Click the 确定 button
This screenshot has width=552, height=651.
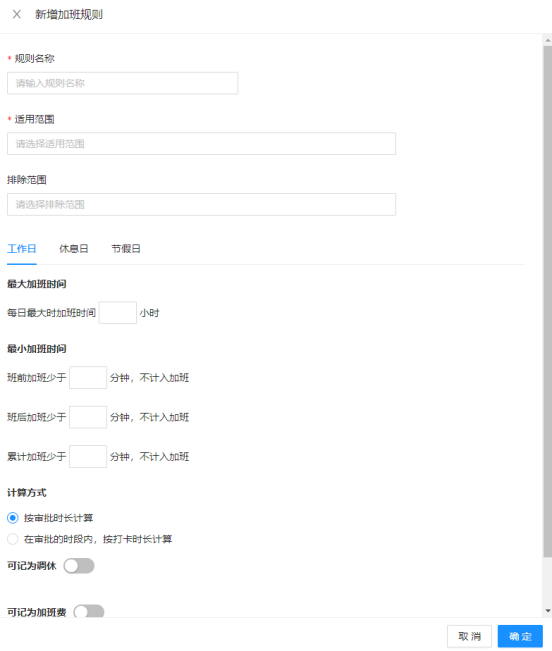[520, 636]
